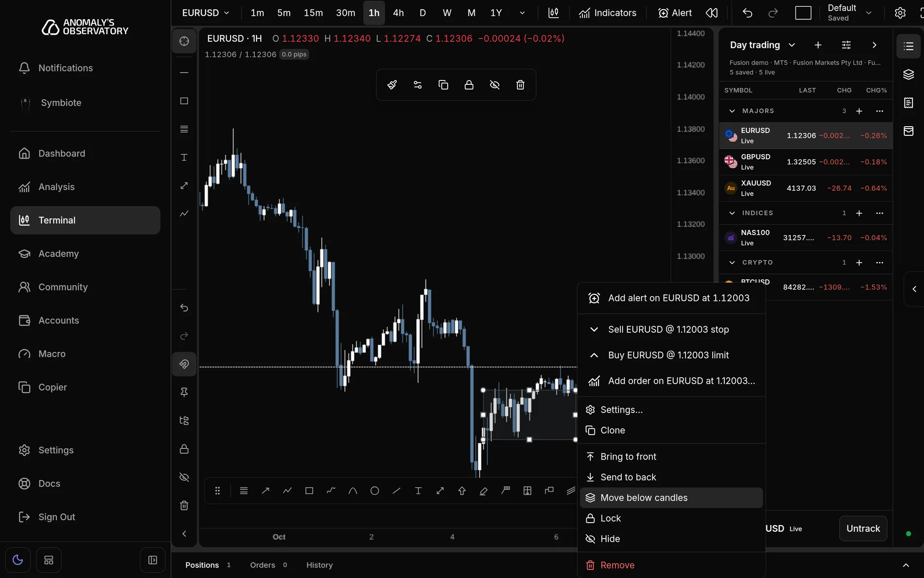This screenshot has height=578, width=924.
Task: Open the Indicators button
Action: (x=607, y=13)
